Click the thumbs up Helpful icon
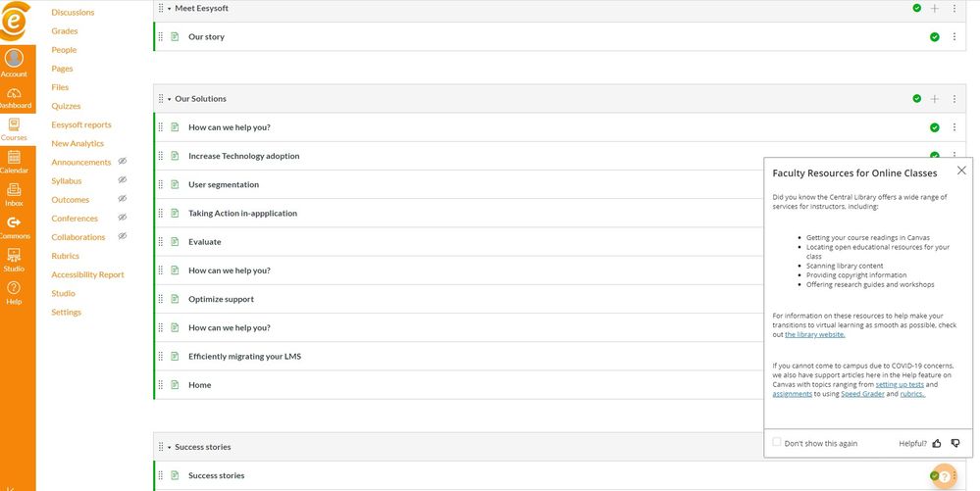The image size is (980, 491). coord(937,443)
